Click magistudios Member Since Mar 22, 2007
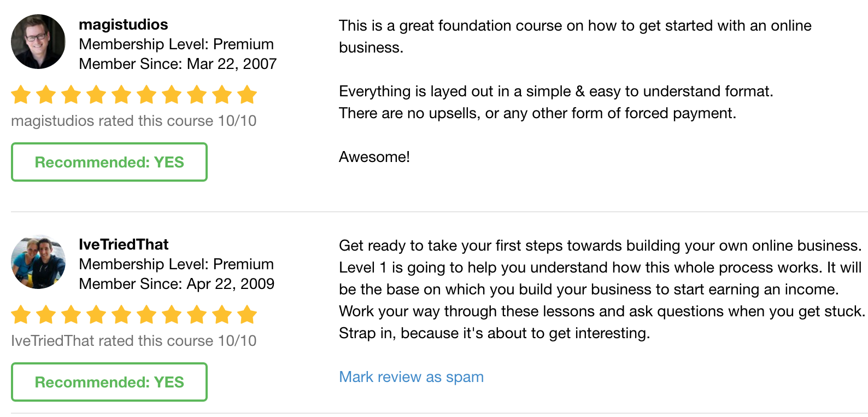The height and width of the screenshot is (417, 868). pos(178,64)
